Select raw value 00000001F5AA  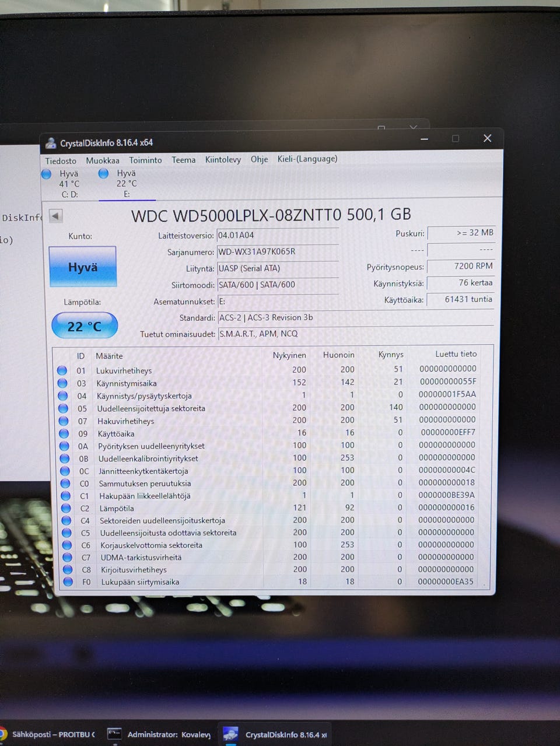coord(447,394)
